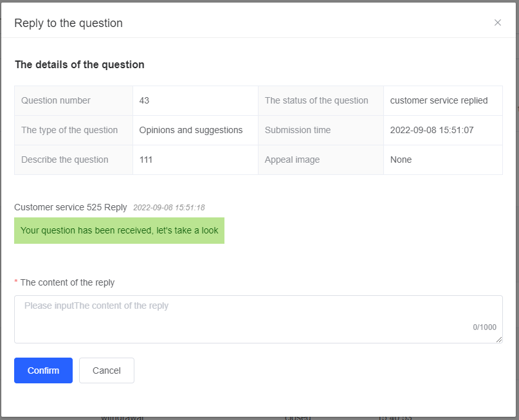Viewport: 519px width, 420px height.
Task: Click the 'customer service replied' status value
Action: pyautogui.click(x=439, y=100)
